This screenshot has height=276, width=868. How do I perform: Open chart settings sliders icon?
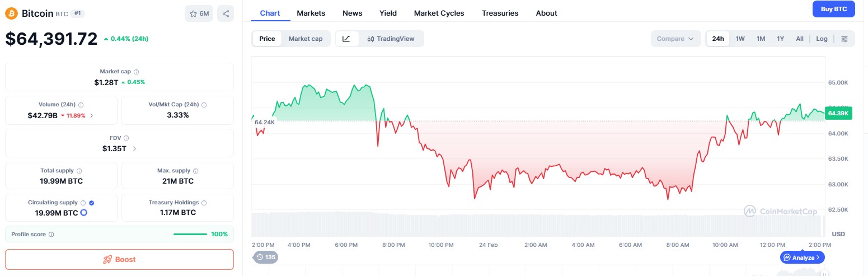(844, 39)
